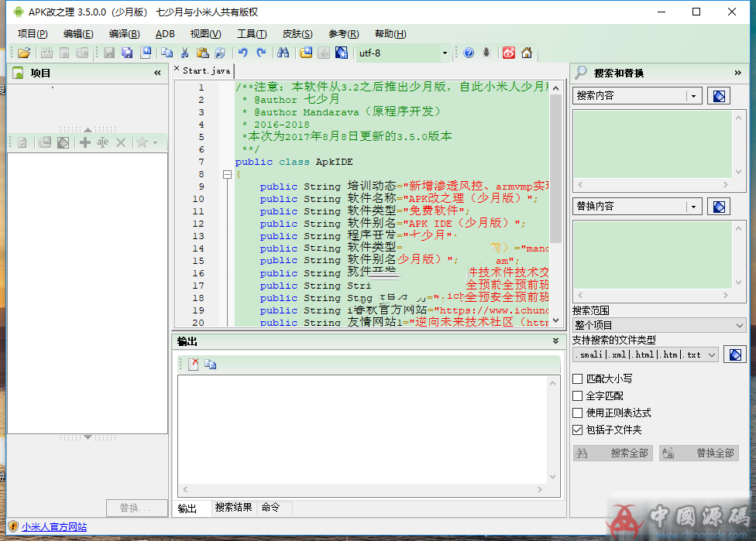Click the Paste clipboard icon

click(x=202, y=53)
